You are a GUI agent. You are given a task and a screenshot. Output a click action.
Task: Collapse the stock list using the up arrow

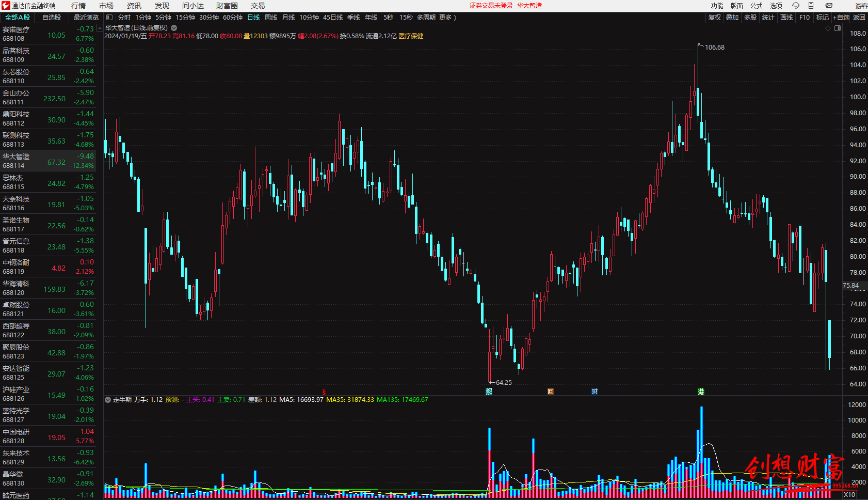[x=100, y=28]
